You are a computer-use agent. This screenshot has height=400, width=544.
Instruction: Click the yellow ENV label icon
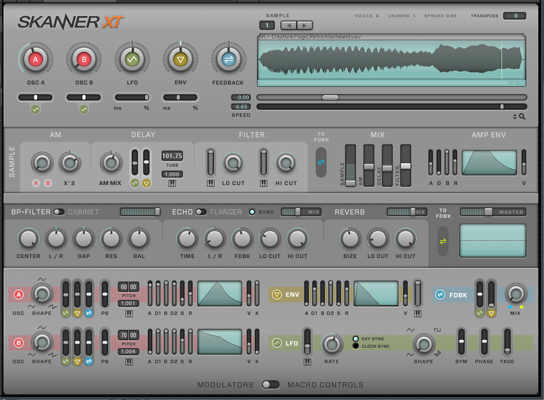[x=277, y=295]
